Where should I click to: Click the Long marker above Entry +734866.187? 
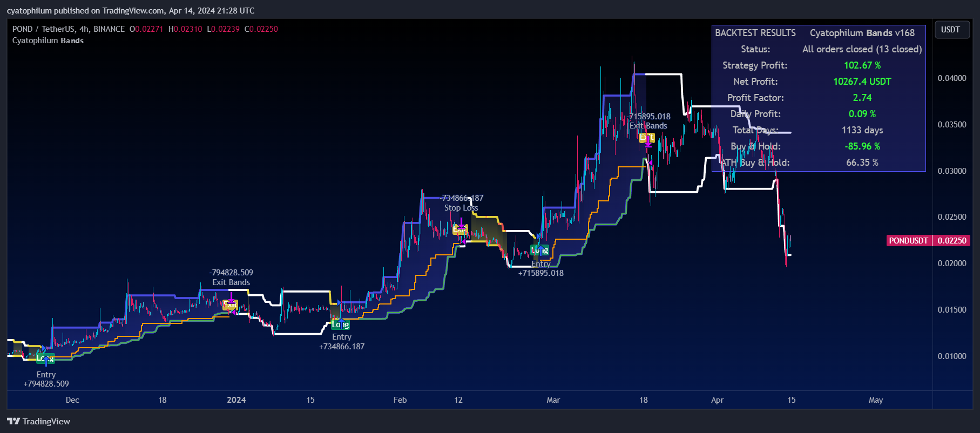click(340, 324)
